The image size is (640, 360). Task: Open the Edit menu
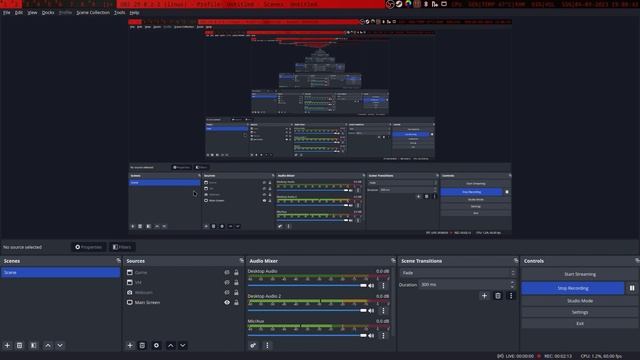(x=19, y=13)
